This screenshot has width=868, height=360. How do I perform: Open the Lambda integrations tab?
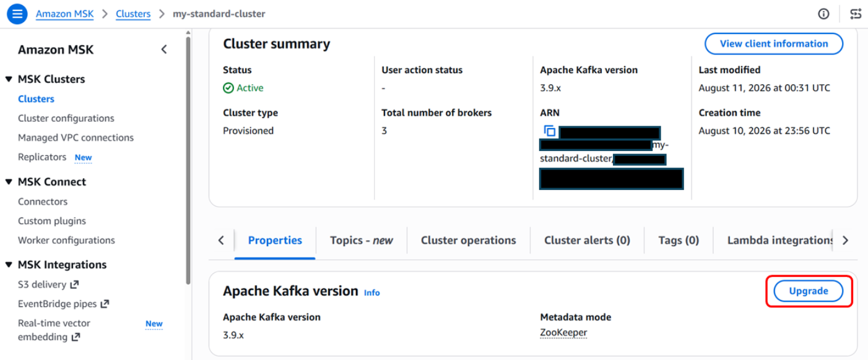779,241
